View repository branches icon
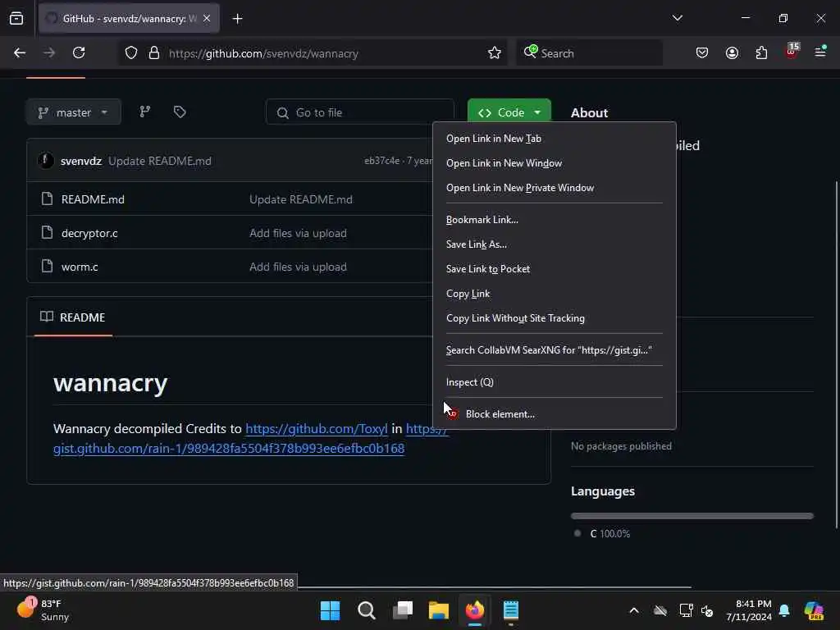This screenshot has height=630, width=840. click(x=145, y=112)
